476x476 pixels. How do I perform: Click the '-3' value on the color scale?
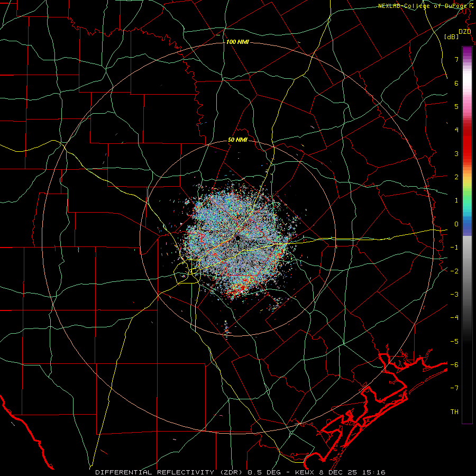[454, 295]
